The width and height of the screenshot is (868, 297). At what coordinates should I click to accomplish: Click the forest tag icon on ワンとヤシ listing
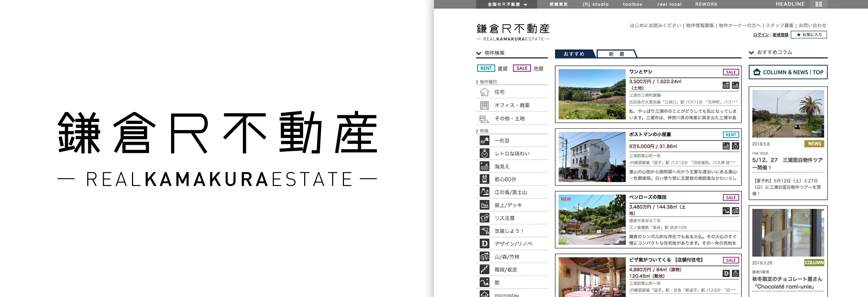[726, 85]
